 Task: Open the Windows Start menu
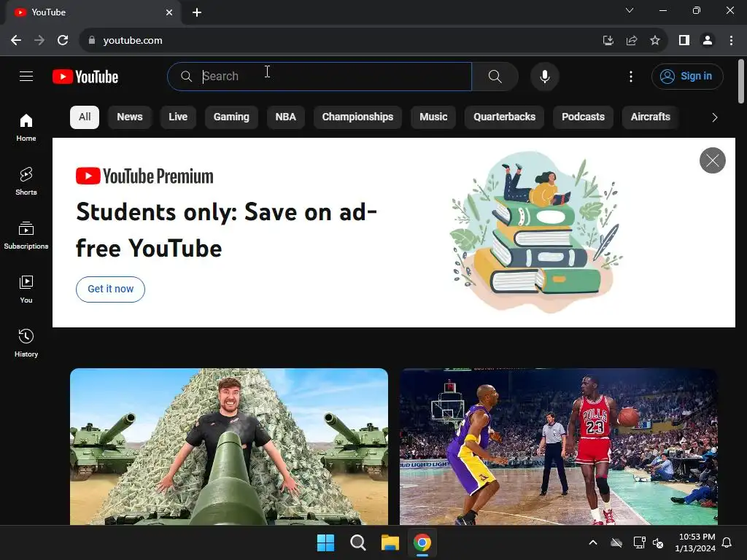(x=325, y=542)
